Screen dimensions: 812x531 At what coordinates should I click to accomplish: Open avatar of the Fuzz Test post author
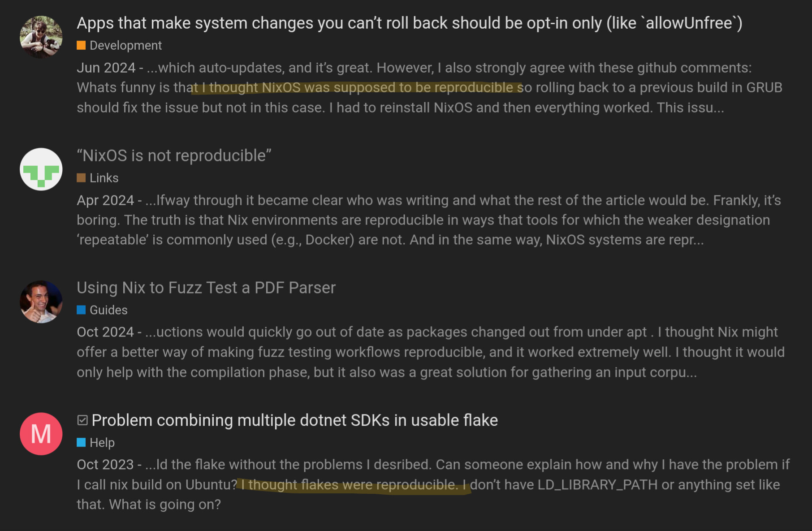pyautogui.click(x=41, y=302)
